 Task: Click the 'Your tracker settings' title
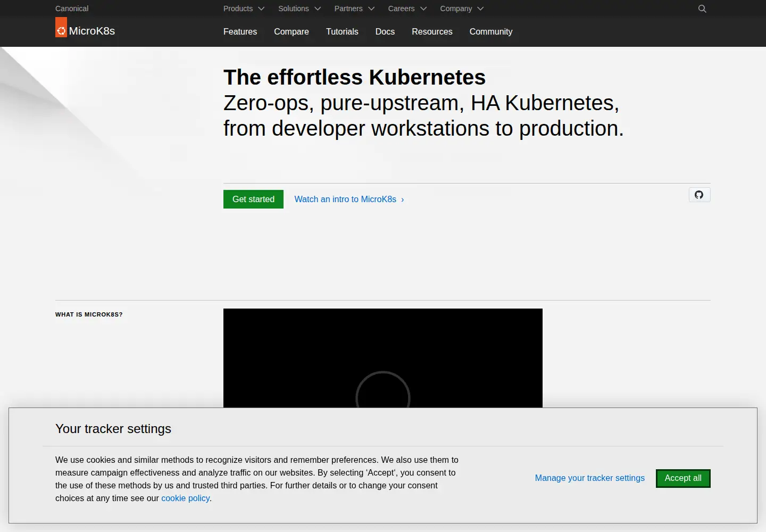[x=113, y=429]
